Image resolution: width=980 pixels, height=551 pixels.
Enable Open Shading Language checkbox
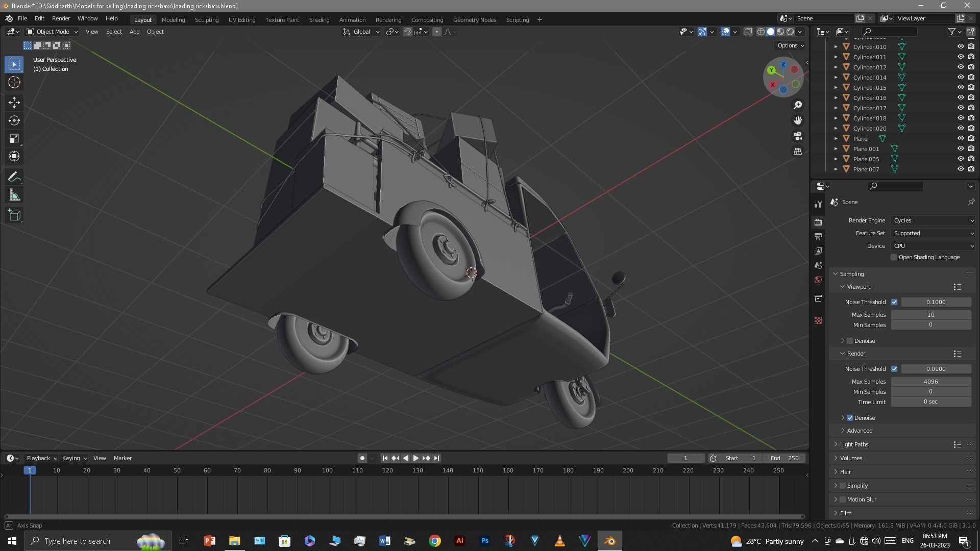894,257
